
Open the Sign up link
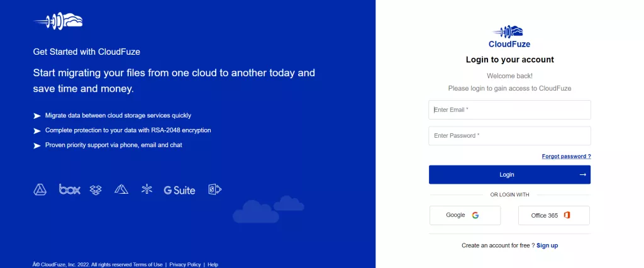click(547, 245)
